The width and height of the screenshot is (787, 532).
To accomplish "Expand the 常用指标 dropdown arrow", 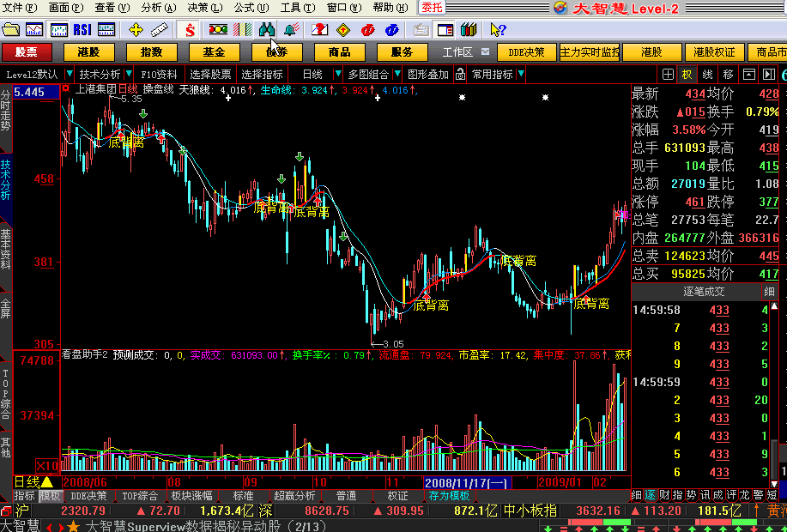I will (521, 75).
